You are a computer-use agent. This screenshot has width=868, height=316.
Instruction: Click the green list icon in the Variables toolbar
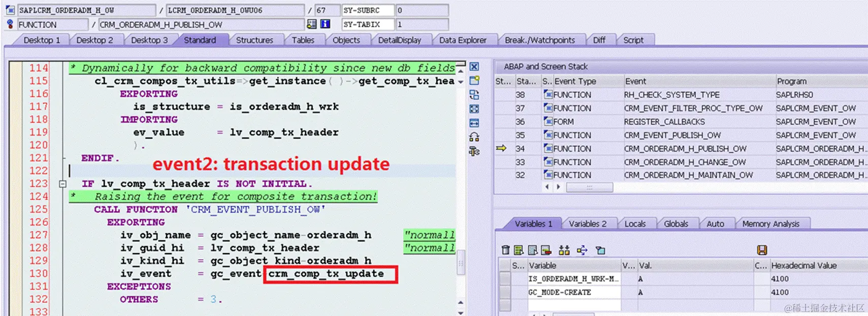519,250
